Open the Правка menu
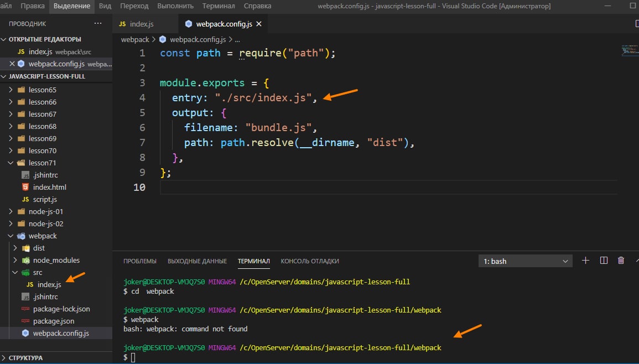Image resolution: width=639 pixels, height=364 pixels. [33, 6]
